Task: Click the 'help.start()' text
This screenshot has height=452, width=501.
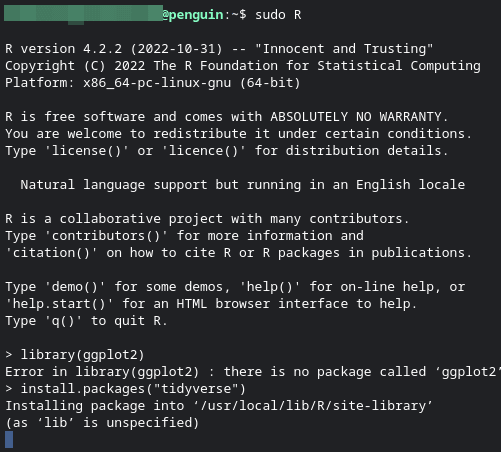Action: pyautogui.click(x=59, y=304)
